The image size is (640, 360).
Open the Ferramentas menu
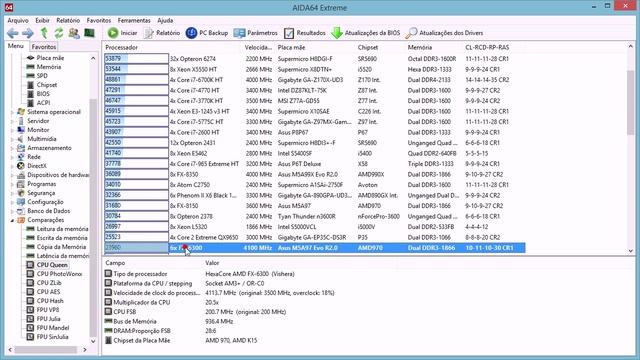click(134, 20)
